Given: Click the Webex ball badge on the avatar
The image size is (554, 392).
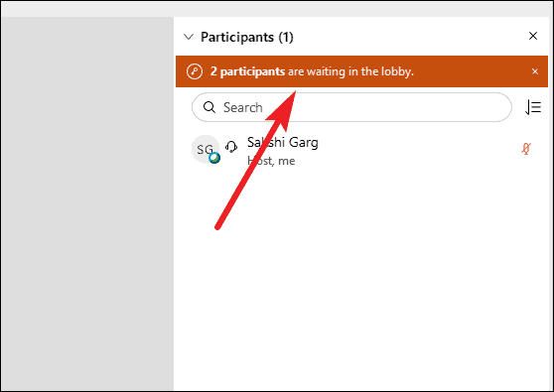Looking at the screenshot, I should 214,158.
